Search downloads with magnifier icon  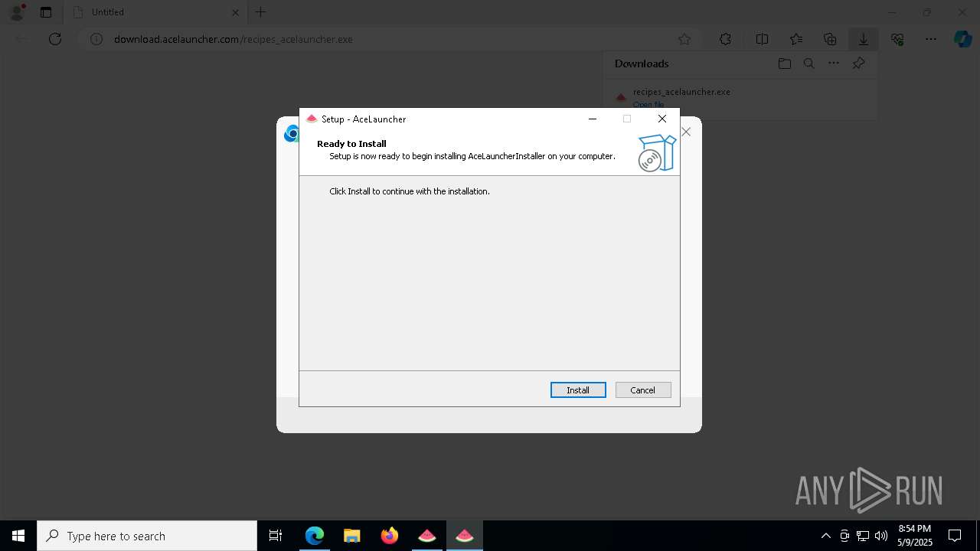[x=809, y=64]
